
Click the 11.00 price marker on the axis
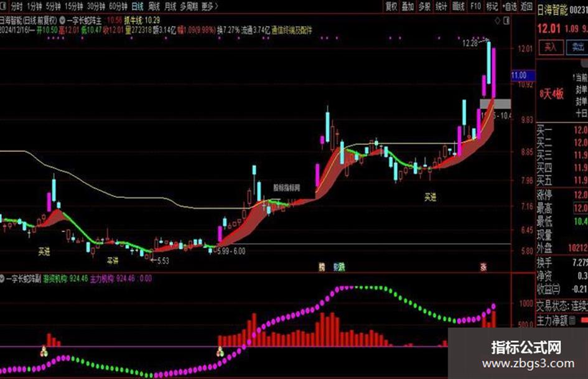523,75
